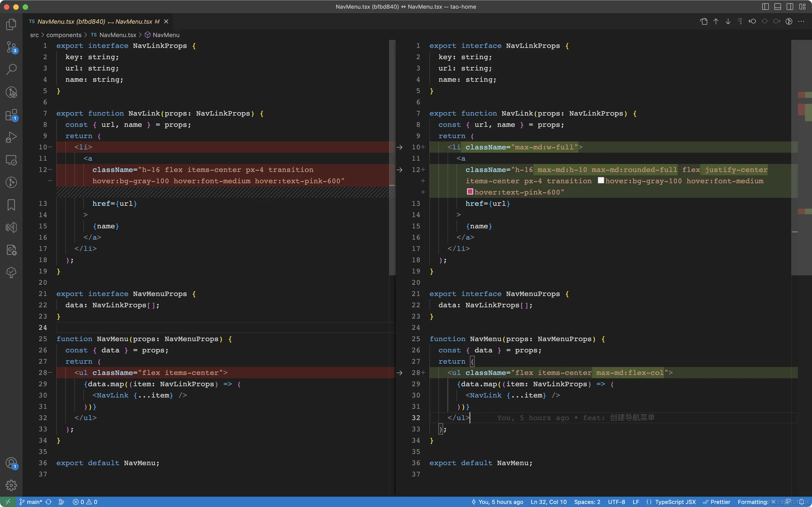This screenshot has height=507, width=812.
Task: Open Search in the activity bar
Action: pos(11,69)
